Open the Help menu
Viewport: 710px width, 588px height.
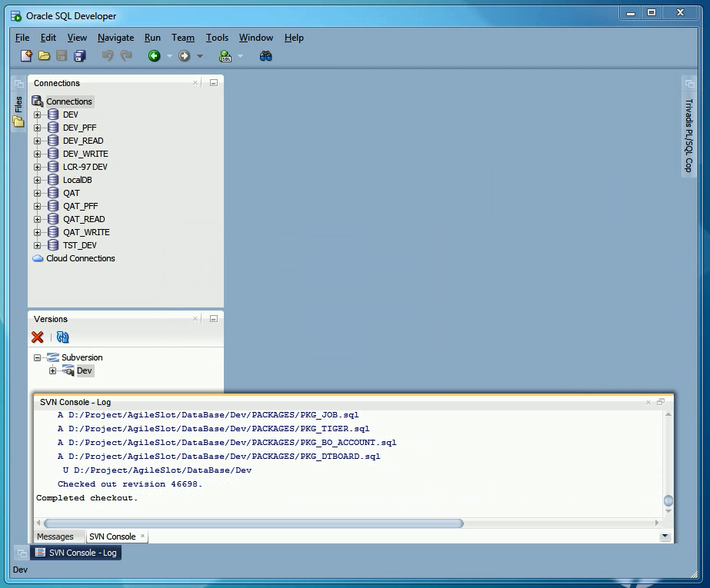tap(294, 38)
